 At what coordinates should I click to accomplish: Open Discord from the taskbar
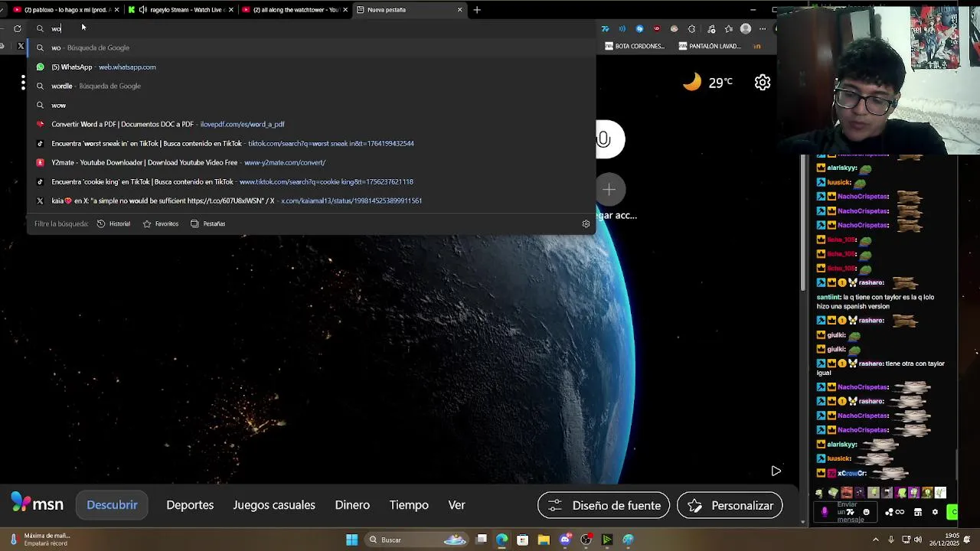(565, 540)
